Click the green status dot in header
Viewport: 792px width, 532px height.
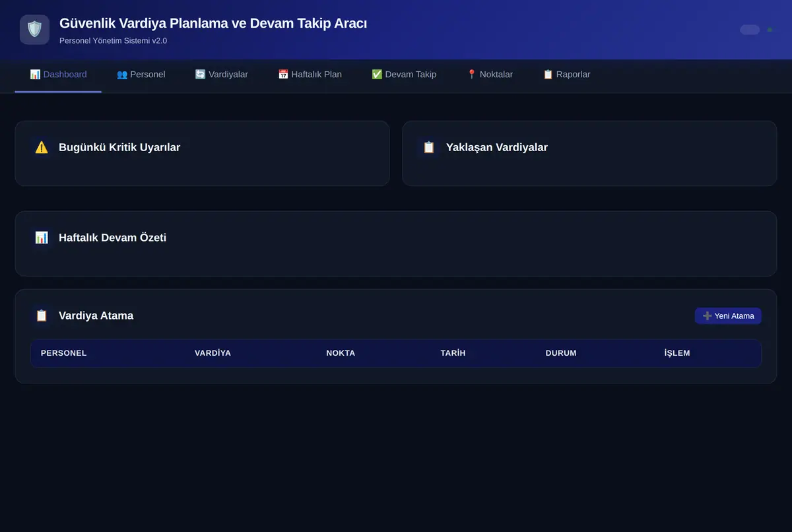[770, 30]
